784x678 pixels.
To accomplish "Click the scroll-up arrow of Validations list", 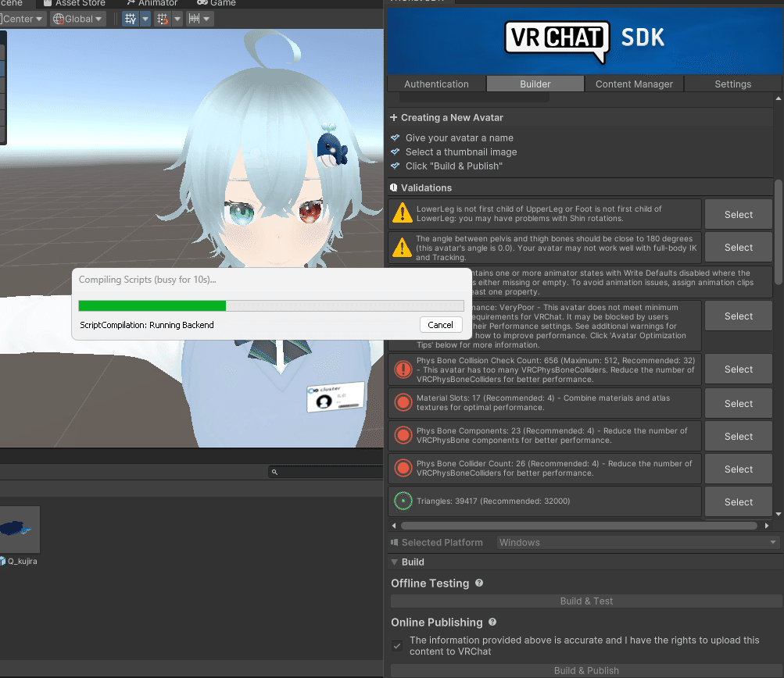I will pos(779,99).
